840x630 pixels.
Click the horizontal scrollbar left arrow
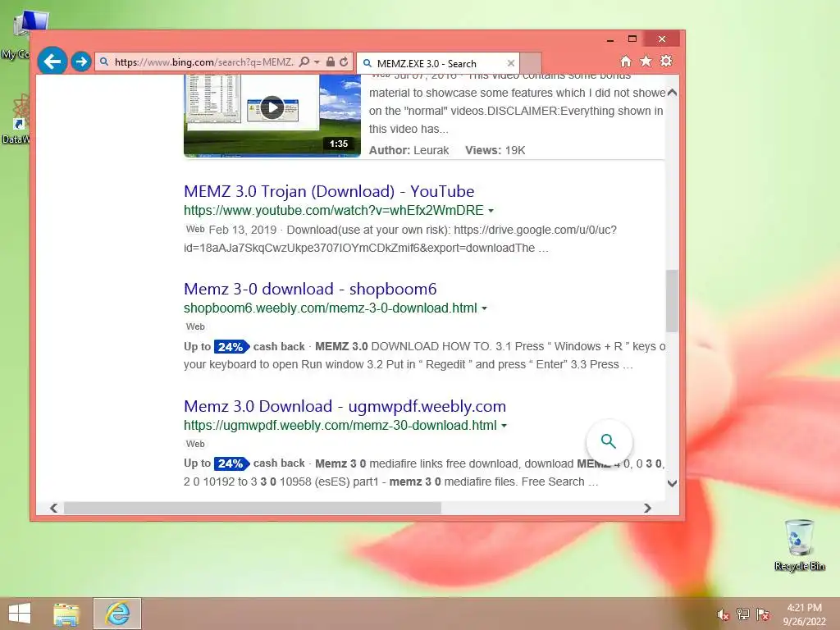[x=53, y=508]
